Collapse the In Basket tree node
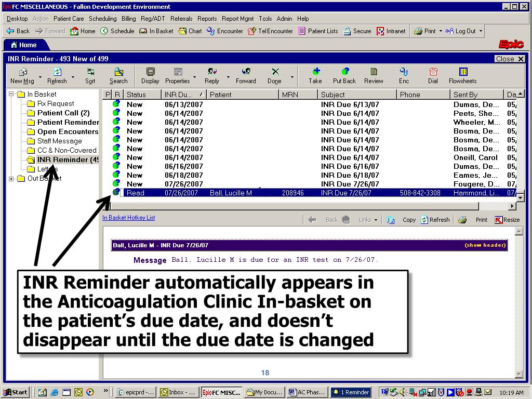 (x=11, y=94)
